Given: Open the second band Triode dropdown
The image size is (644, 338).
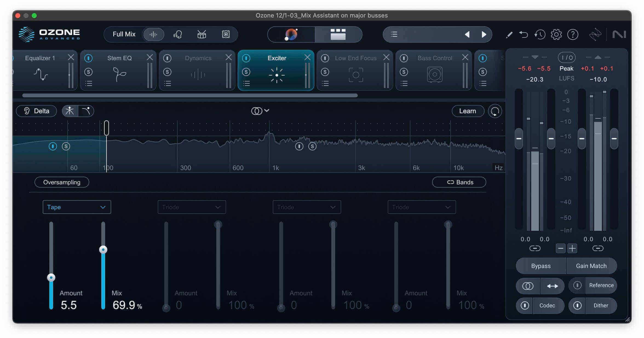Looking at the screenshot, I should tap(192, 207).
